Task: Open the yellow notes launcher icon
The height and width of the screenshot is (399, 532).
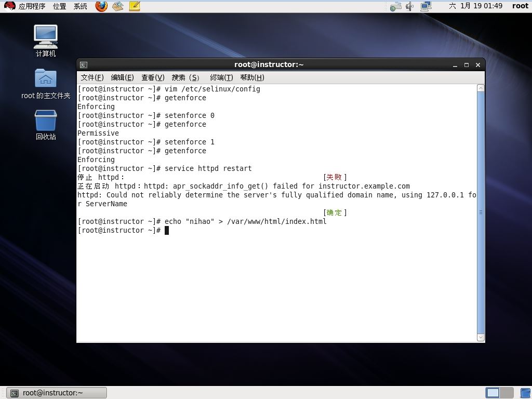Action: [x=135, y=6]
